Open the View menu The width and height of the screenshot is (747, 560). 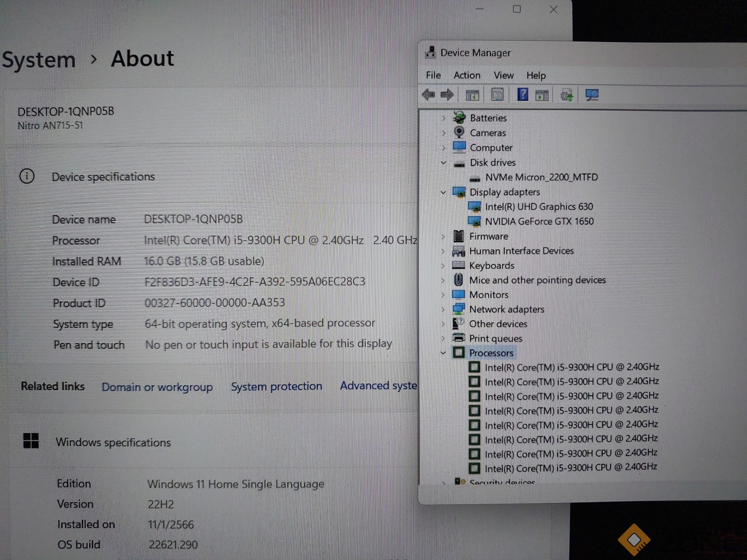(x=503, y=75)
